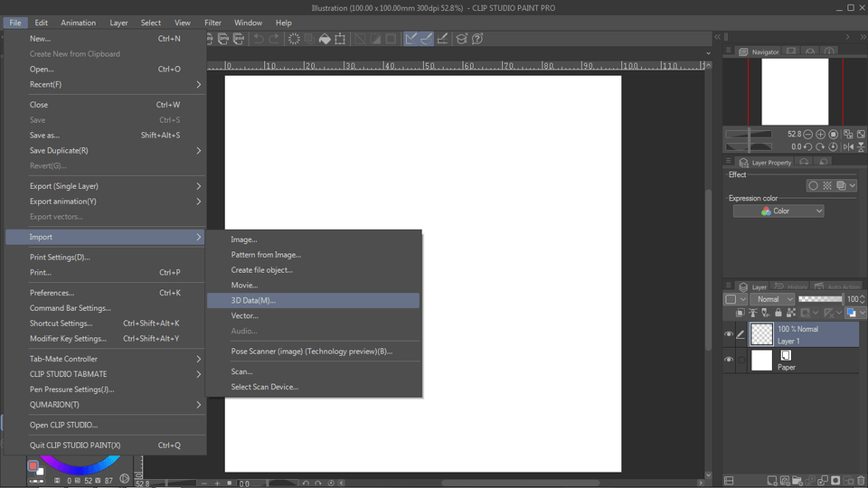The width and height of the screenshot is (868, 488).
Task: Click Pose Scanner (image) menu entry
Action: 313,352
